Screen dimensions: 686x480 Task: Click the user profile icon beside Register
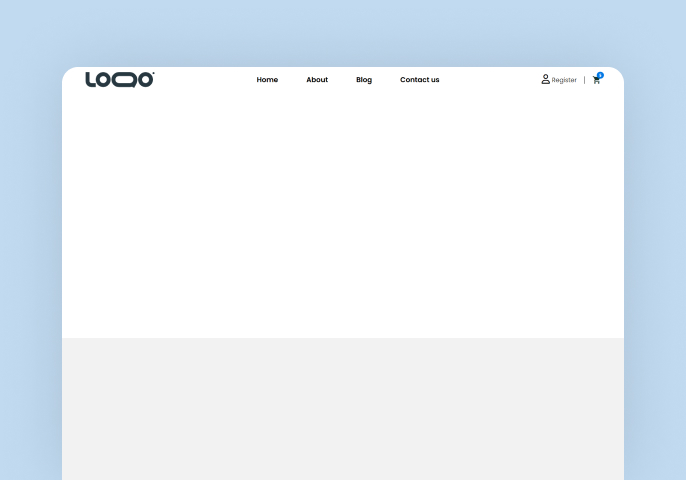pos(546,79)
